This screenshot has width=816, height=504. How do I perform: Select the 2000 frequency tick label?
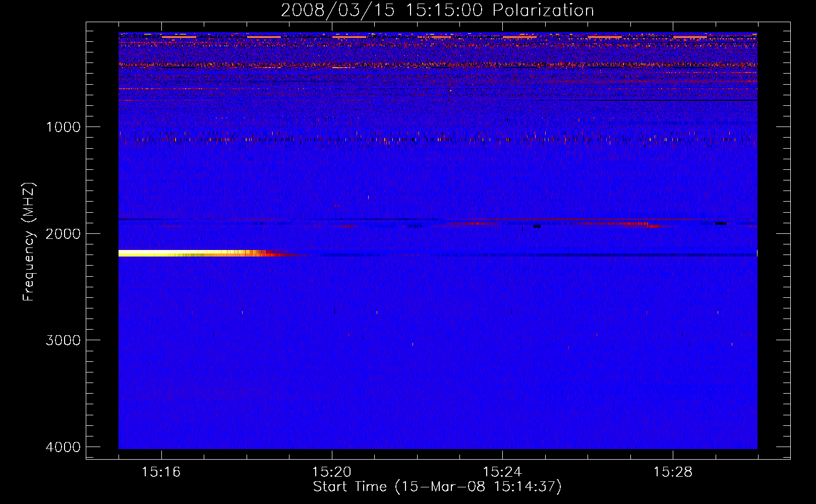(63, 234)
